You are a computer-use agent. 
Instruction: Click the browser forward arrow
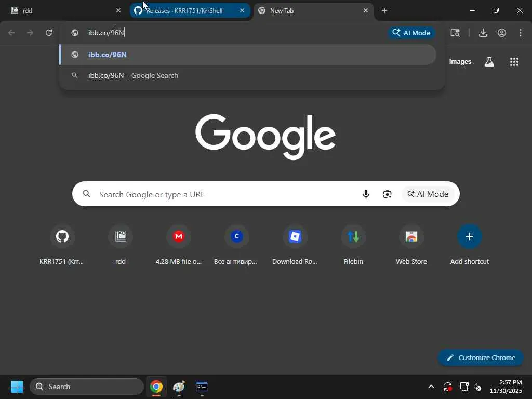30,33
